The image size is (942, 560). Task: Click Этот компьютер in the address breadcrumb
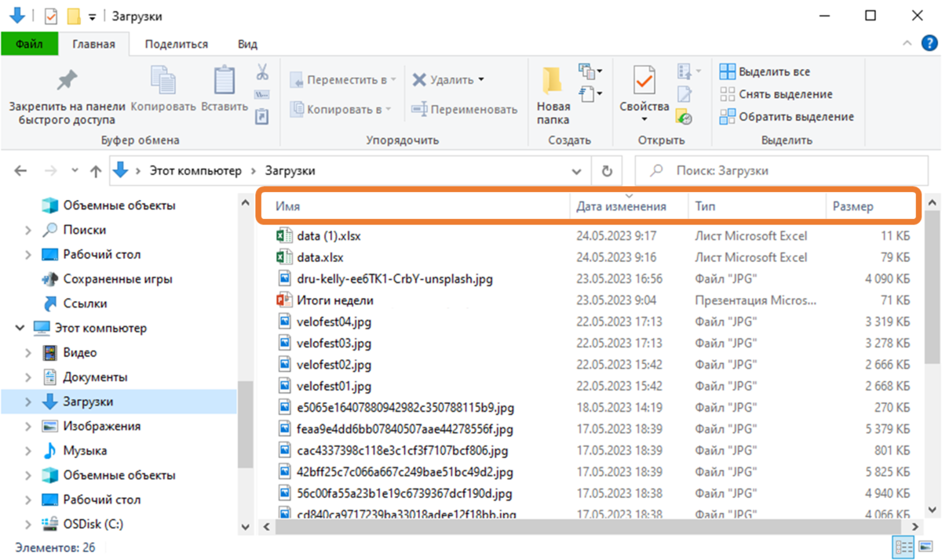(x=195, y=170)
